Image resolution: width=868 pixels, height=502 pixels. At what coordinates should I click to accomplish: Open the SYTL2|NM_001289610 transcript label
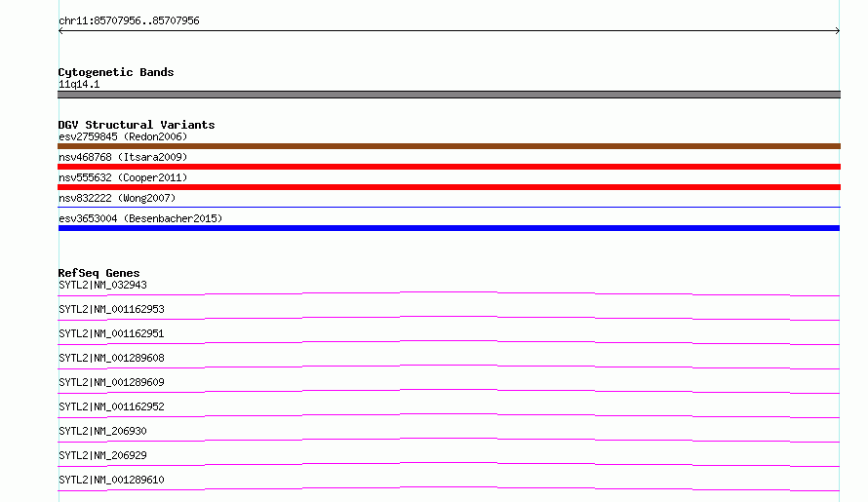(x=111, y=480)
